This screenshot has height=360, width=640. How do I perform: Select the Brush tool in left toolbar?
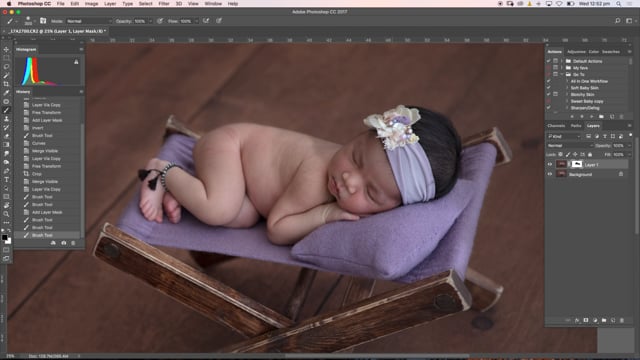(6, 110)
